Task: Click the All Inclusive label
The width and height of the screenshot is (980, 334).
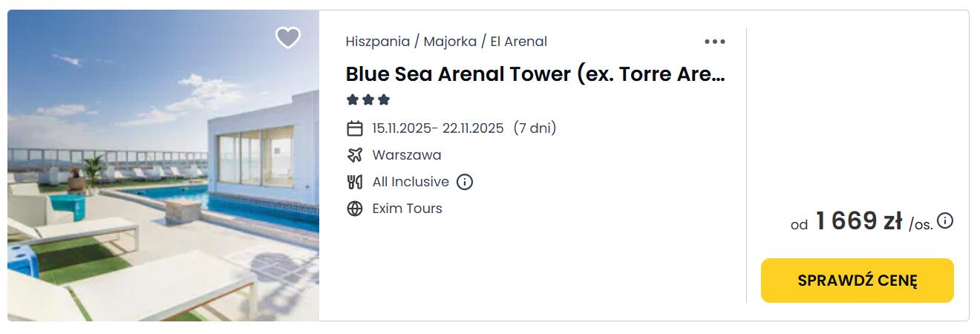Action: tap(411, 182)
